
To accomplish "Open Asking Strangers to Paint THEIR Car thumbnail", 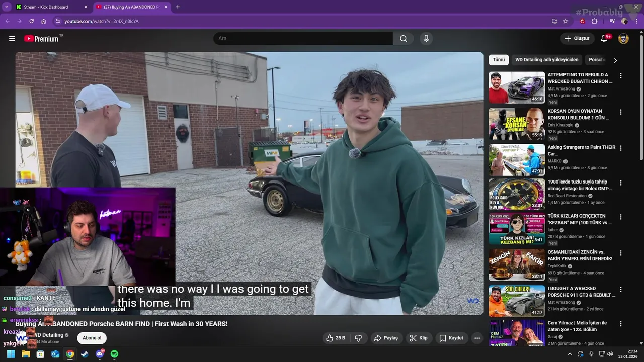I will click(517, 160).
